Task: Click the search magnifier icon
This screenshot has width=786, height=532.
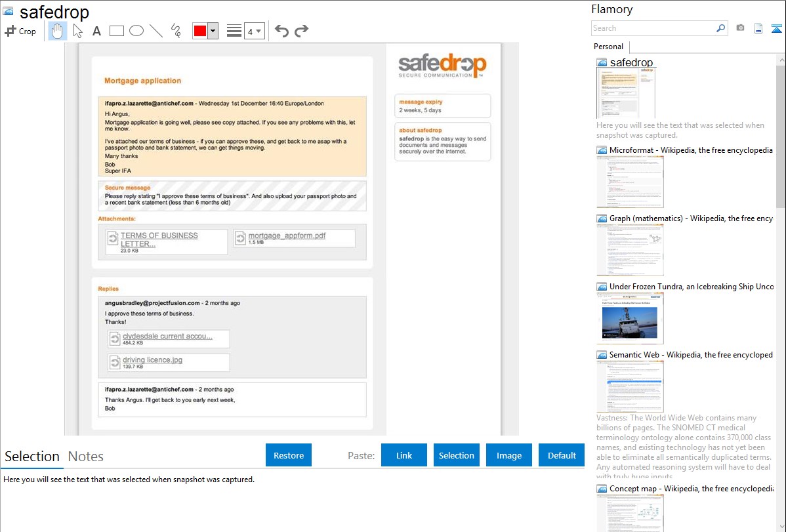Action: click(x=721, y=28)
